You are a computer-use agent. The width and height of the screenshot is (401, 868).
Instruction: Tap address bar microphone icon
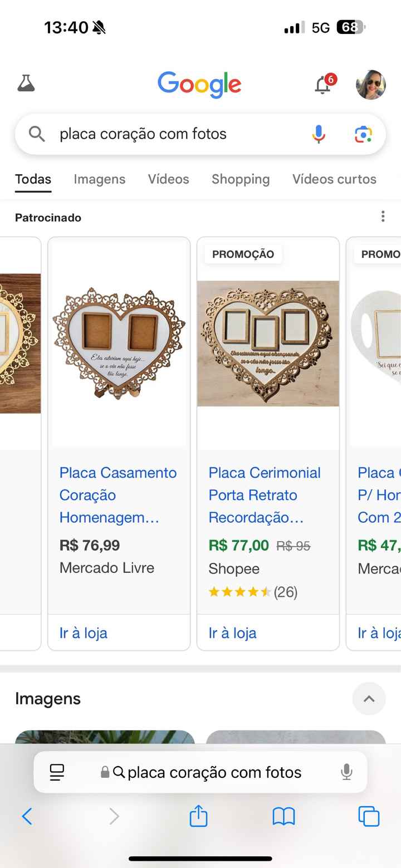click(346, 772)
